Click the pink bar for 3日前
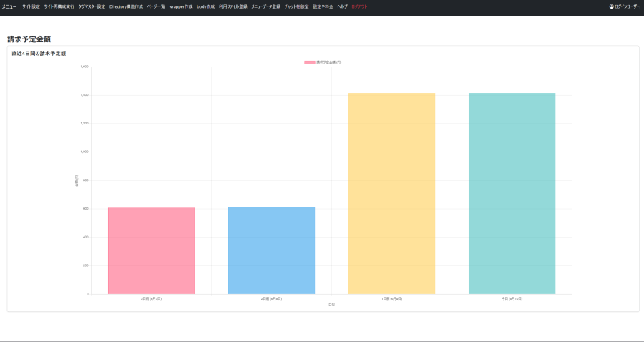 click(x=151, y=250)
